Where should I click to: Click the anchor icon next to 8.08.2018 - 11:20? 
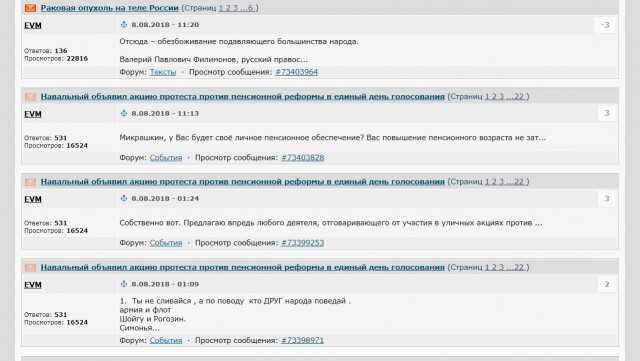click(124, 25)
